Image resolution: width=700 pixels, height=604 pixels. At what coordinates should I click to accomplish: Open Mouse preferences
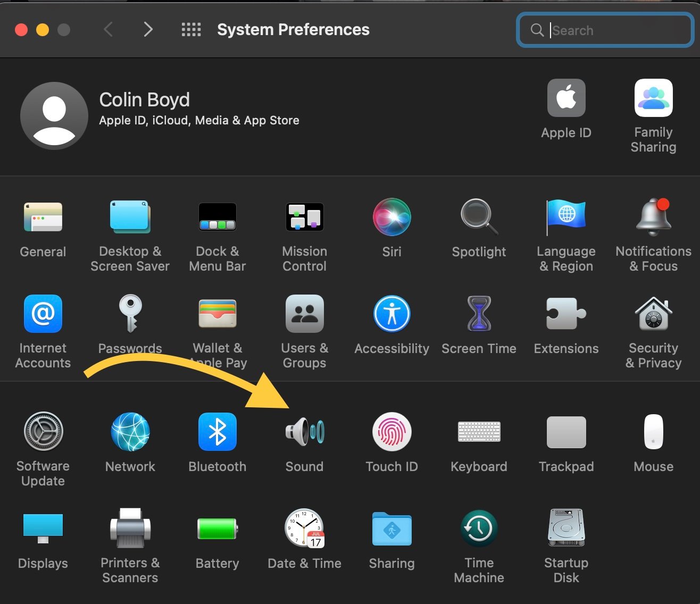point(654,432)
